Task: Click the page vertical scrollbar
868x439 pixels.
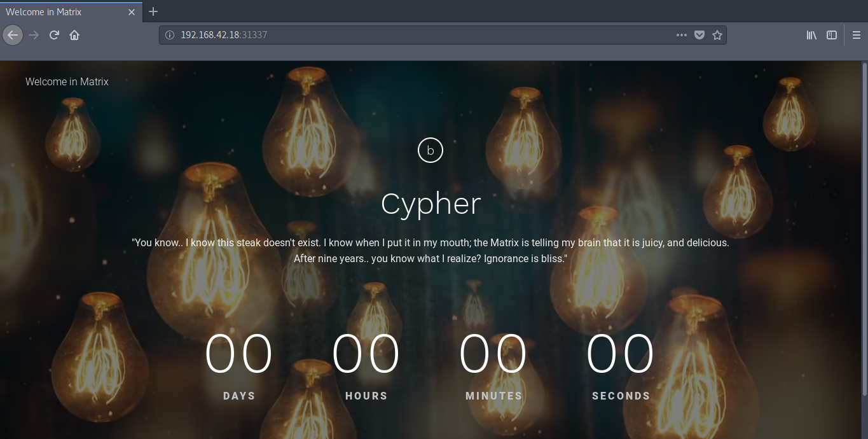Action: click(x=864, y=228)
